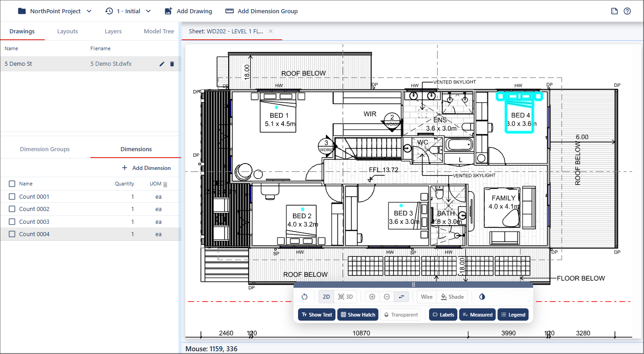Open the help question mark icon
Screen dimensions: 644x354
pyautogui.click(x=627, y=11)
